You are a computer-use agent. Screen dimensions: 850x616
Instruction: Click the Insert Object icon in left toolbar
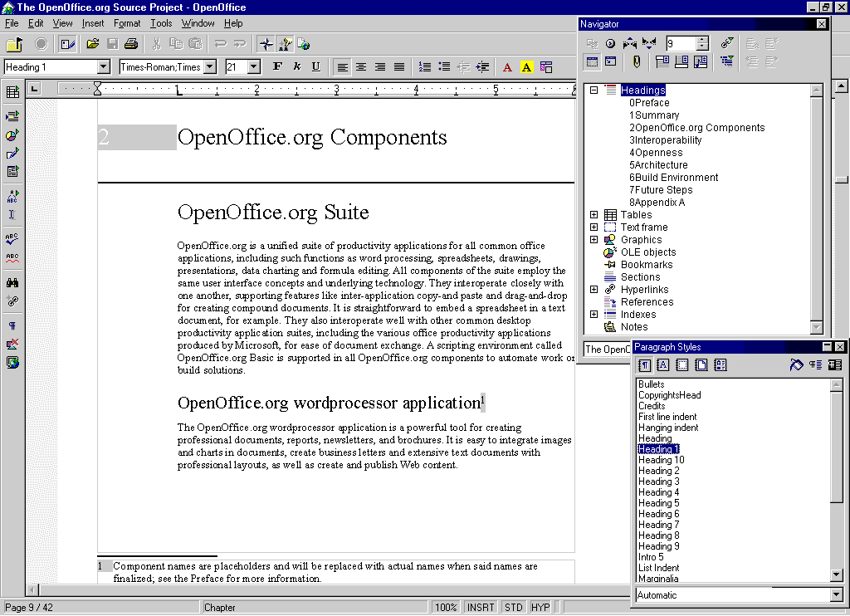tap(12, 134)
